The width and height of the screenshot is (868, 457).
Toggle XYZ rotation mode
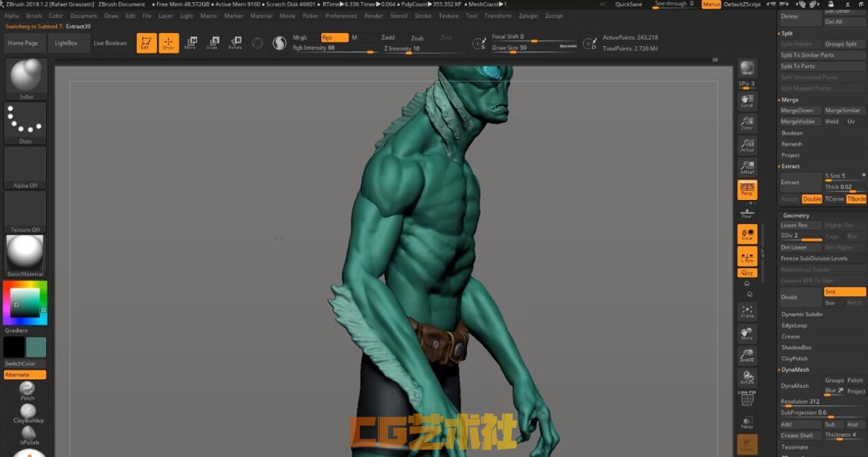tap(747, 273)
